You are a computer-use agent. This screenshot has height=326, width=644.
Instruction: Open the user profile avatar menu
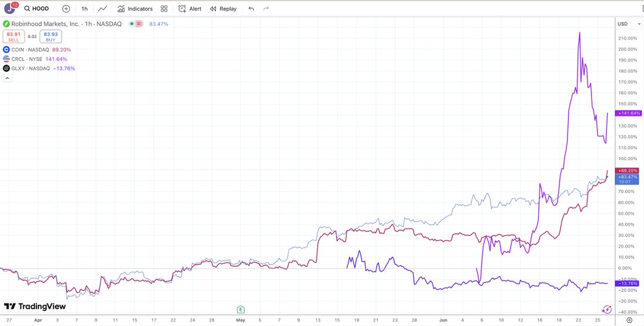(10, 9)
